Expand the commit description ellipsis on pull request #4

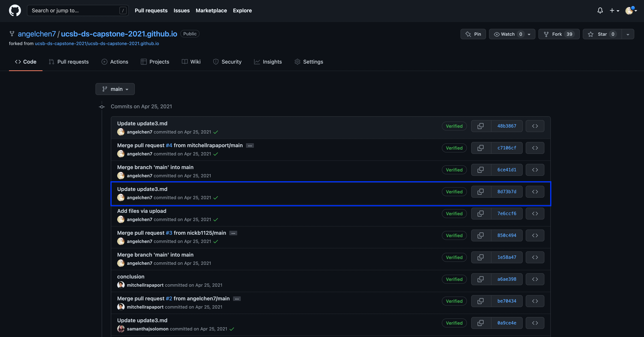tap(250, 145)
